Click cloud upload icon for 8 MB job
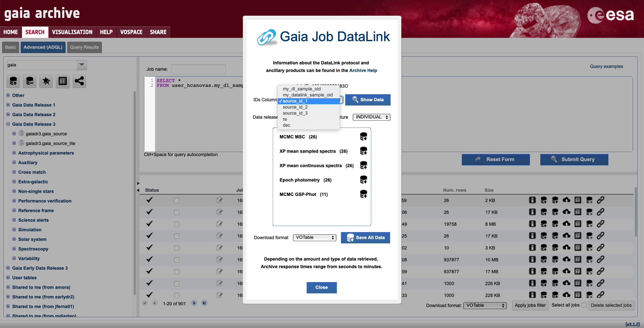The width and height of the screenshot is (644, 328). click(x=567, y=224)
